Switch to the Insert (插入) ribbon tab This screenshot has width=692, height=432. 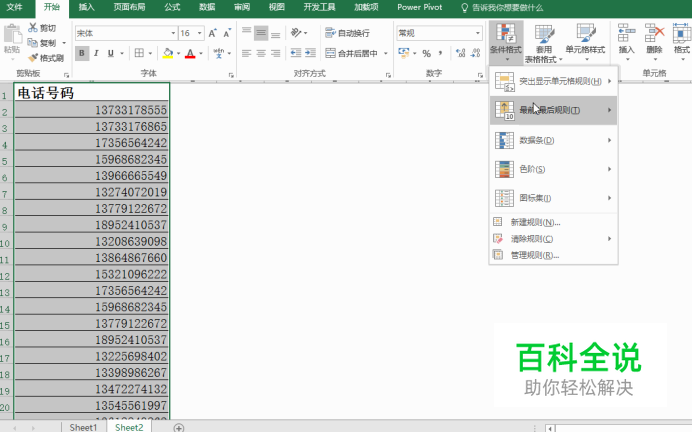(x=86, y=7)
